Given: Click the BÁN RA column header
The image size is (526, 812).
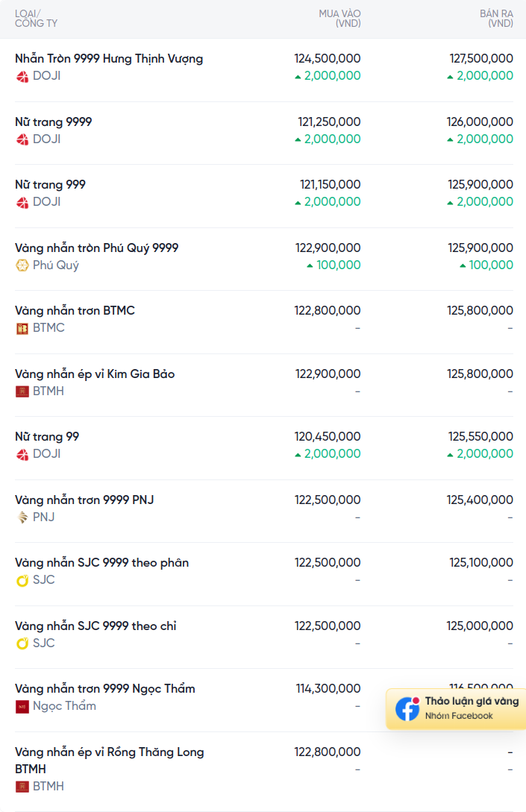Looking at the screenshot, I should (496, 19).
